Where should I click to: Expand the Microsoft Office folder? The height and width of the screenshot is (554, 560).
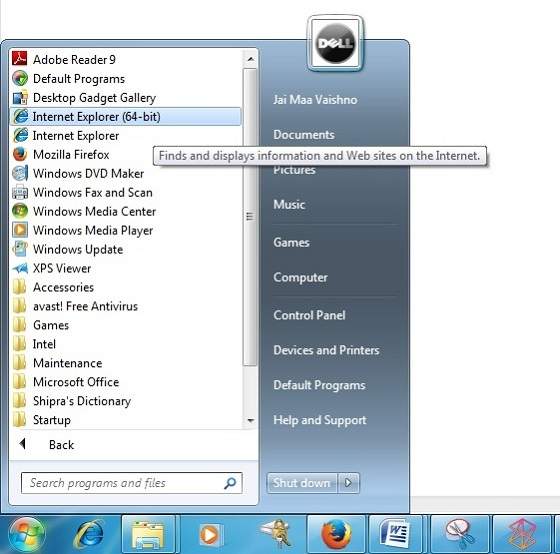125,382
